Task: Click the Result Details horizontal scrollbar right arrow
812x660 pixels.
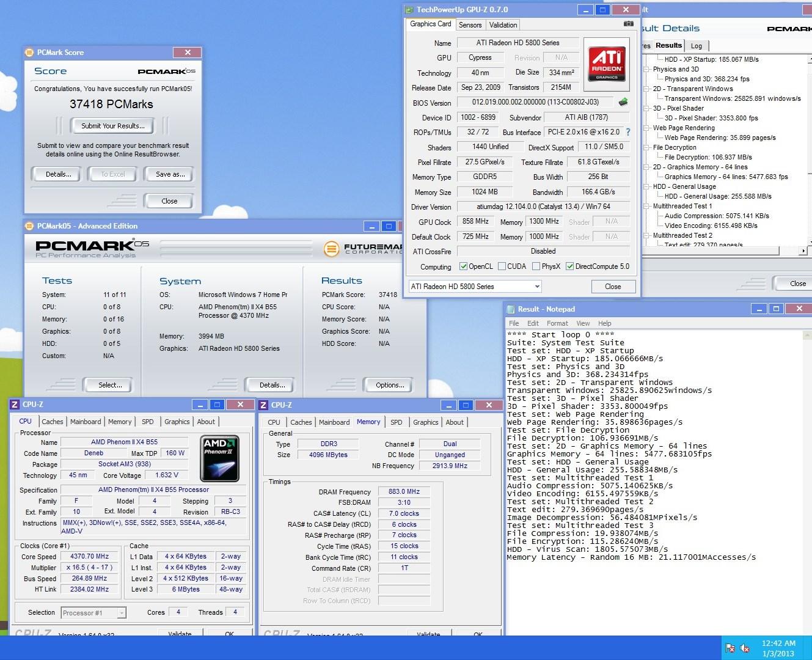Action: [803, 251]
